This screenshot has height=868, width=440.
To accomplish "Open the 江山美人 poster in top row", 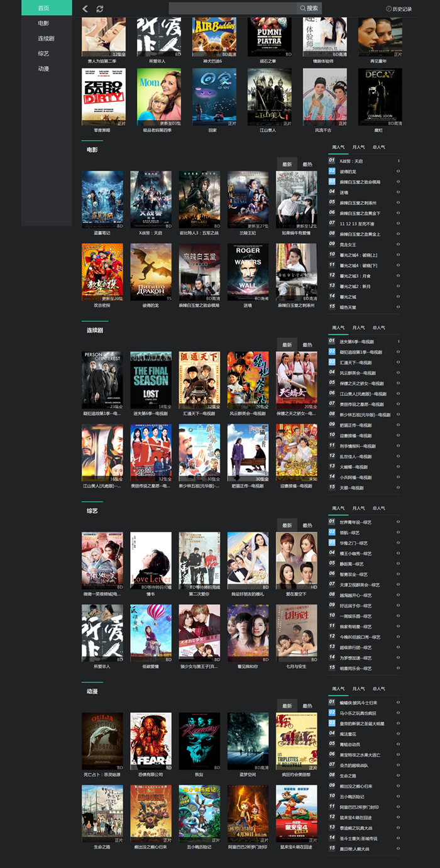I will [270, 97].
